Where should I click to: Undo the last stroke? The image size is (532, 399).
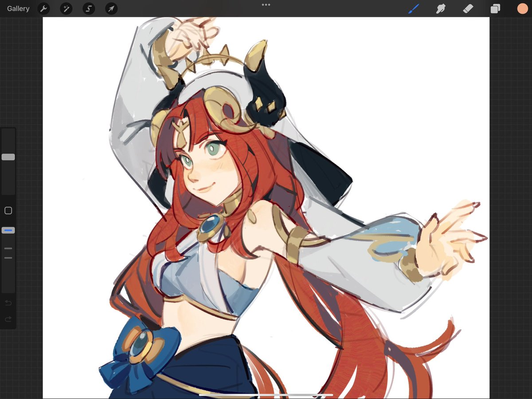tap(8, 303)
